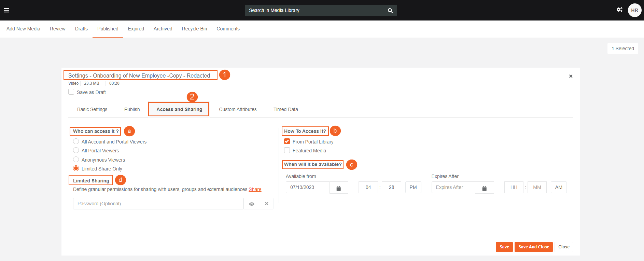Open the Review section
The height and width of the screenshot is (261, 644).
[x=58, y=29]
